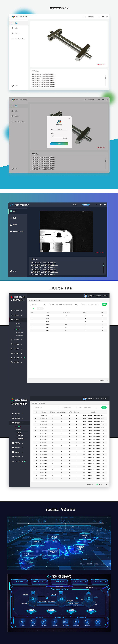Click the pause 中止 icon in the top light vision window

click(x=13, y=23)
